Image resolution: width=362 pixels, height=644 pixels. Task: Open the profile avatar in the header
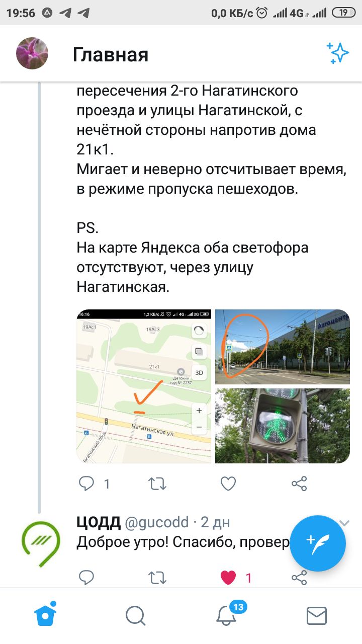[32, 53]
